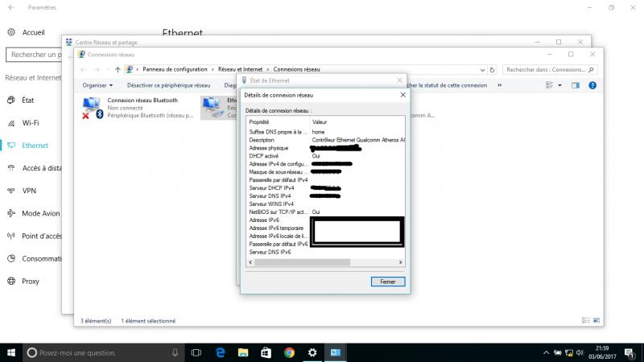This screenshot has width=644, height=362.
Task: Open Google Chrome from taskbar
Action: click(289, 352)
